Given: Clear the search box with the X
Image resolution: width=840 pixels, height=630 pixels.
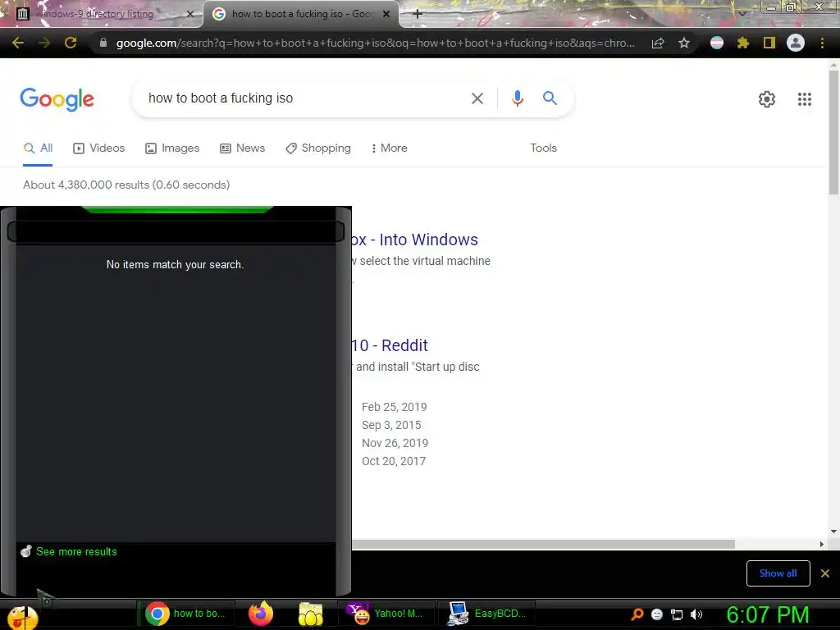Looking at the screenshot, I should pos(477,98).
